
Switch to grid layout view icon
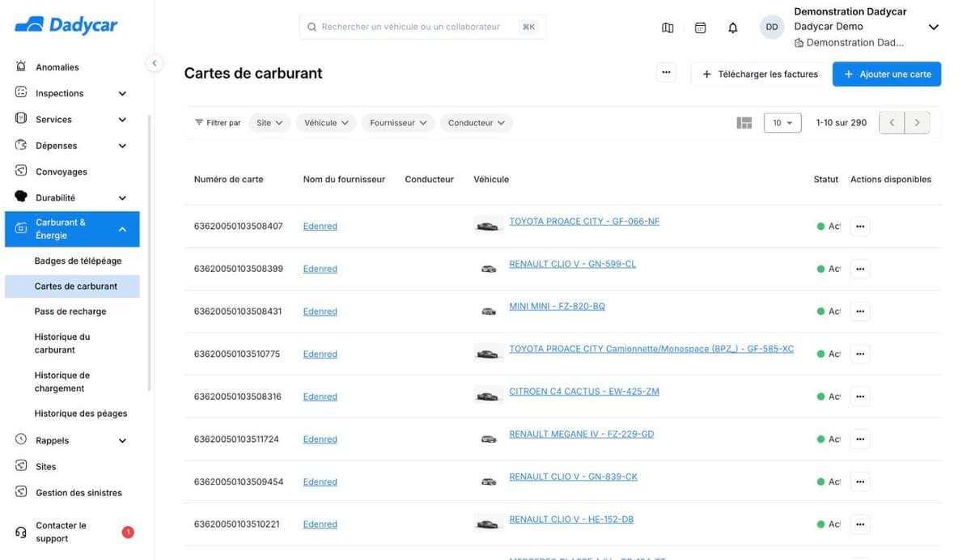[744, 123]
